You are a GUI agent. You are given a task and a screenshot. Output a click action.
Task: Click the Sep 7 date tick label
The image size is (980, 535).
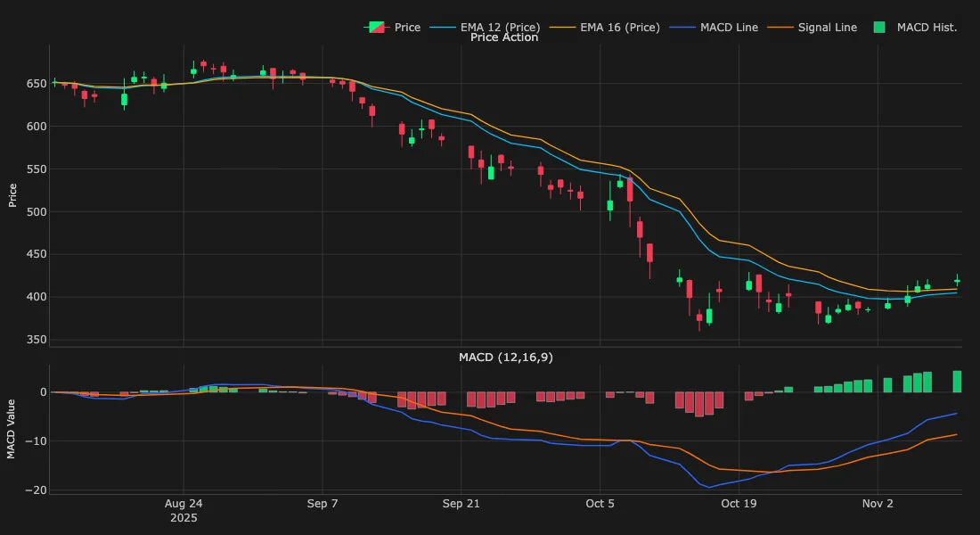(323, 504)
